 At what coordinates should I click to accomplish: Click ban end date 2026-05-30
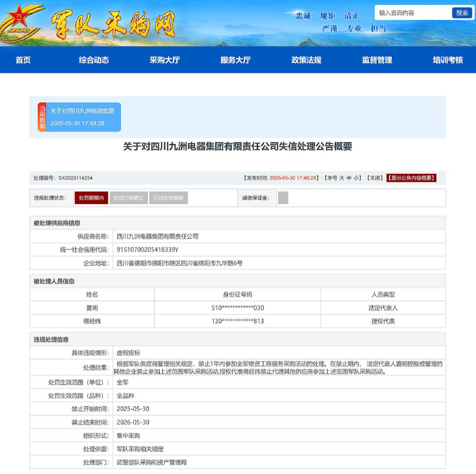coord(133,422)
